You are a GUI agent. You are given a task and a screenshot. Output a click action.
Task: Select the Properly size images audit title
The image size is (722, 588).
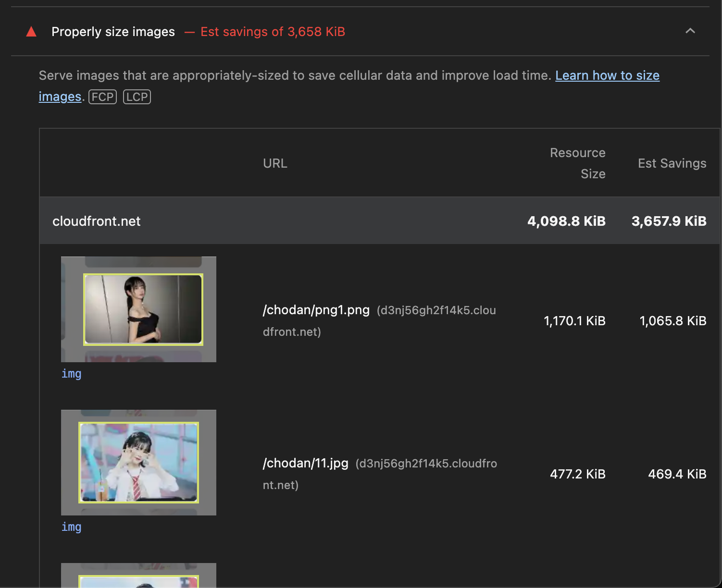point(113,32)
